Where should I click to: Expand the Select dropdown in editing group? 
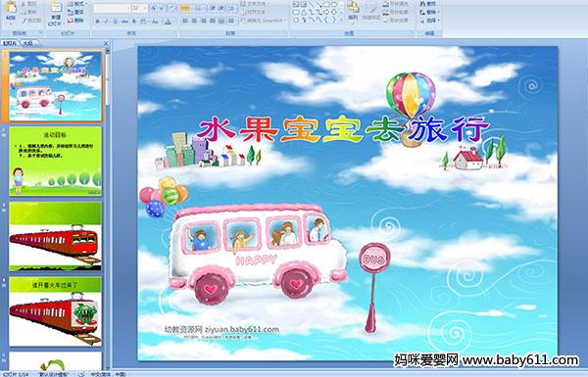429,21
